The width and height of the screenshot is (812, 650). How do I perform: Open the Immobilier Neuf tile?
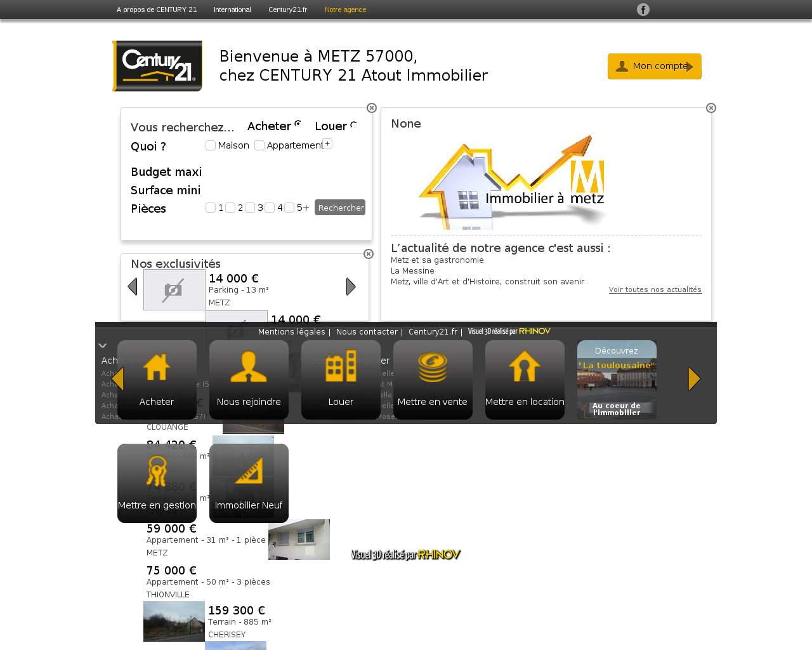249,483
